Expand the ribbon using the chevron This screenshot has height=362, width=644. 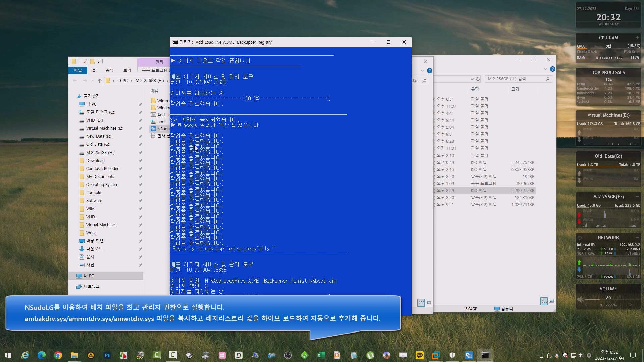click(545, 69)
